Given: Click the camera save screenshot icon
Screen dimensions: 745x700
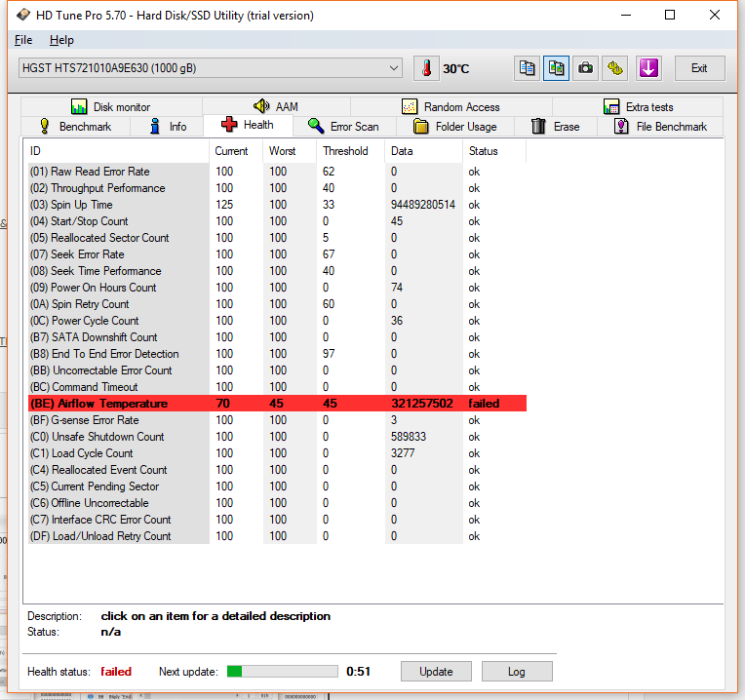Looking at the screenshot, I should tap(585, 68).
